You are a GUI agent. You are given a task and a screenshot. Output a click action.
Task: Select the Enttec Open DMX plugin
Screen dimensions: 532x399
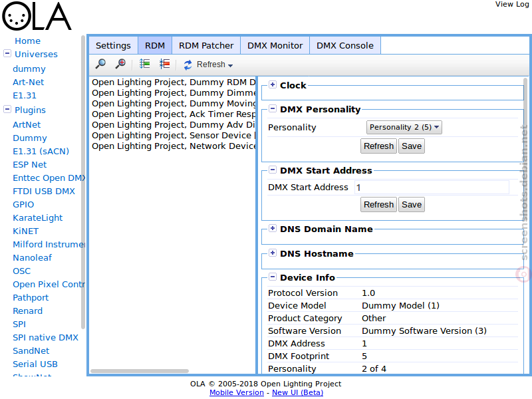coord(49,178)
